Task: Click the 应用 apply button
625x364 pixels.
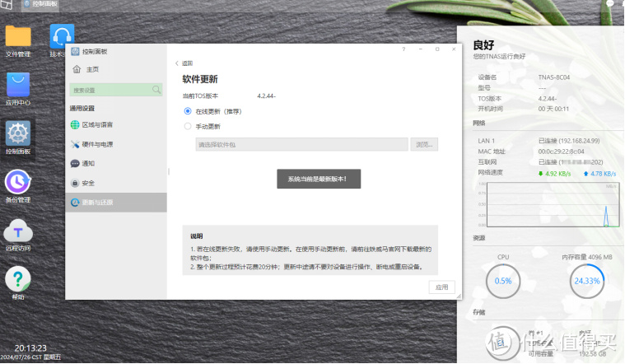Action: (x=441, y=287)
